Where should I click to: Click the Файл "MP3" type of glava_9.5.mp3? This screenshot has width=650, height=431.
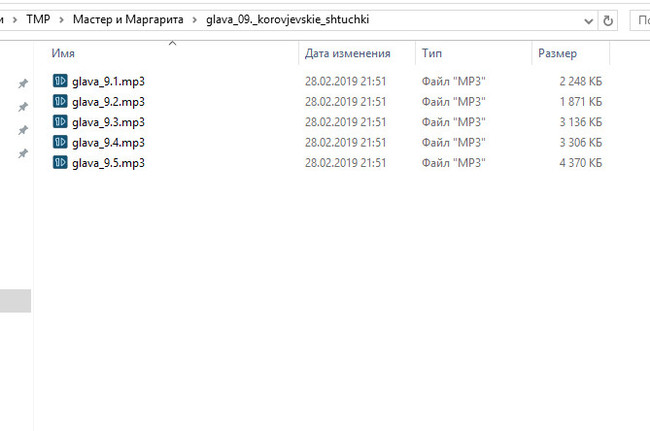tap(453, 162)
